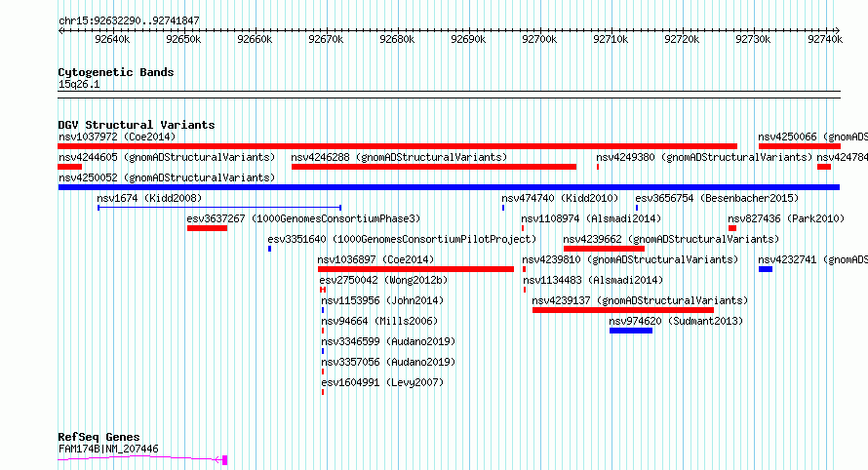Click the red esv3637267 variant bar
This screenshot has height=470, width=868.
click(207, 228)
